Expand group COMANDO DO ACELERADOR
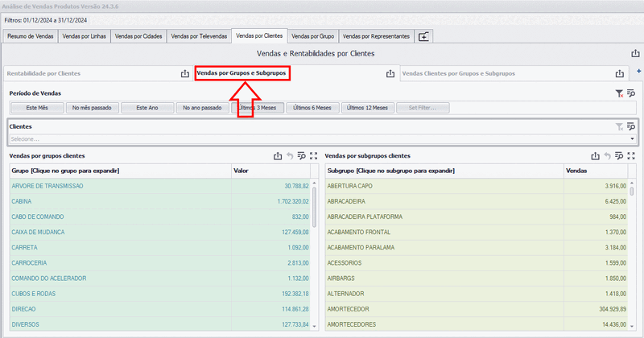The height and width of the screenshot is (338, 644). point(49,278)
